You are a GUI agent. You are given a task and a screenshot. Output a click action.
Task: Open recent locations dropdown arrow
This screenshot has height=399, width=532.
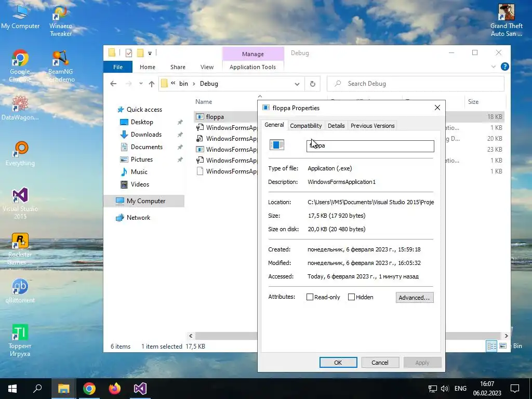(x=141, y=84)
